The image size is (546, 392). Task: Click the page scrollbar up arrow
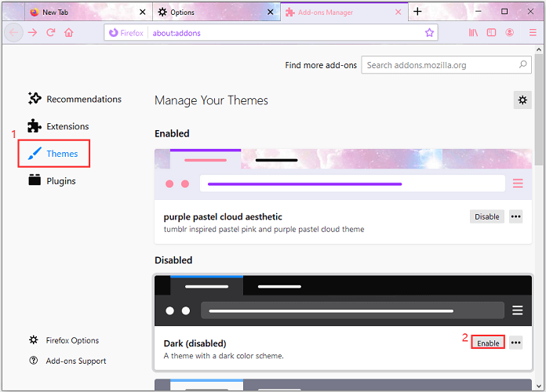point(539,49)
